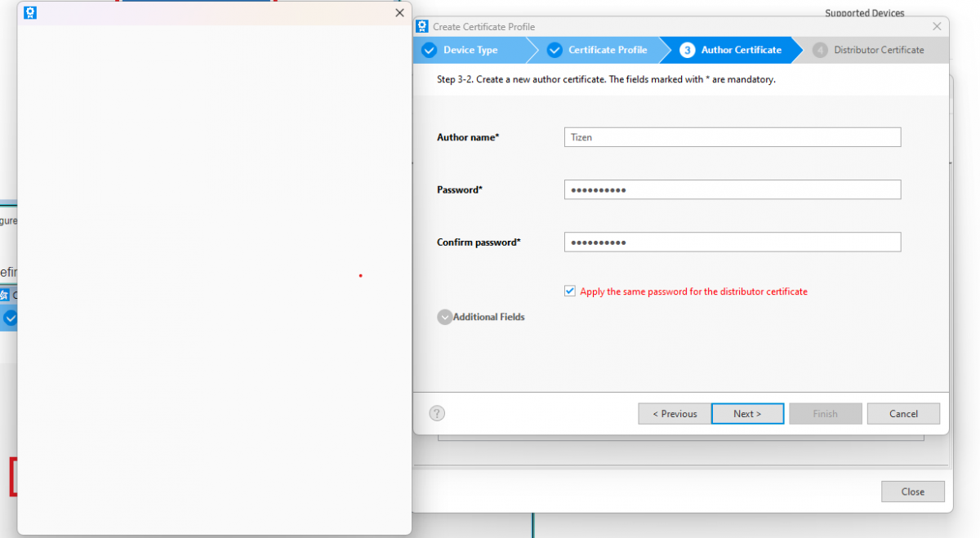Select the Author Certificate wizard tab
Viewport: 980px width, 538px height.
click(740, 50)
